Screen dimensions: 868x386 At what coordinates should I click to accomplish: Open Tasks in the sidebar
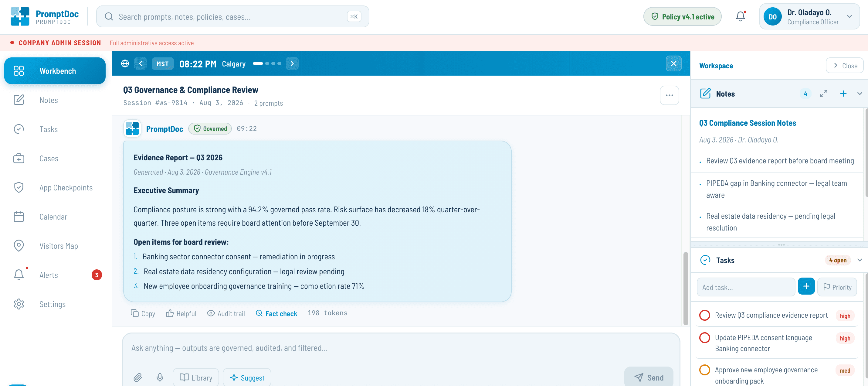[x=55, y=129]
